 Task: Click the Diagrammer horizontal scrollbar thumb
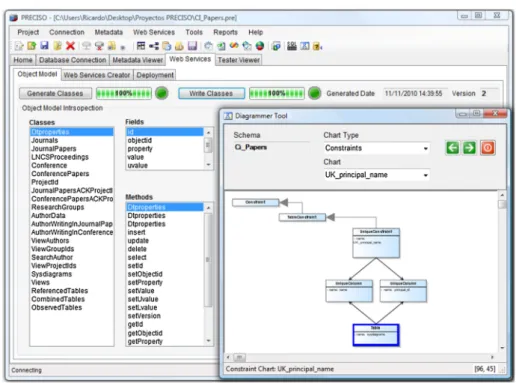(x=239, y=358)
